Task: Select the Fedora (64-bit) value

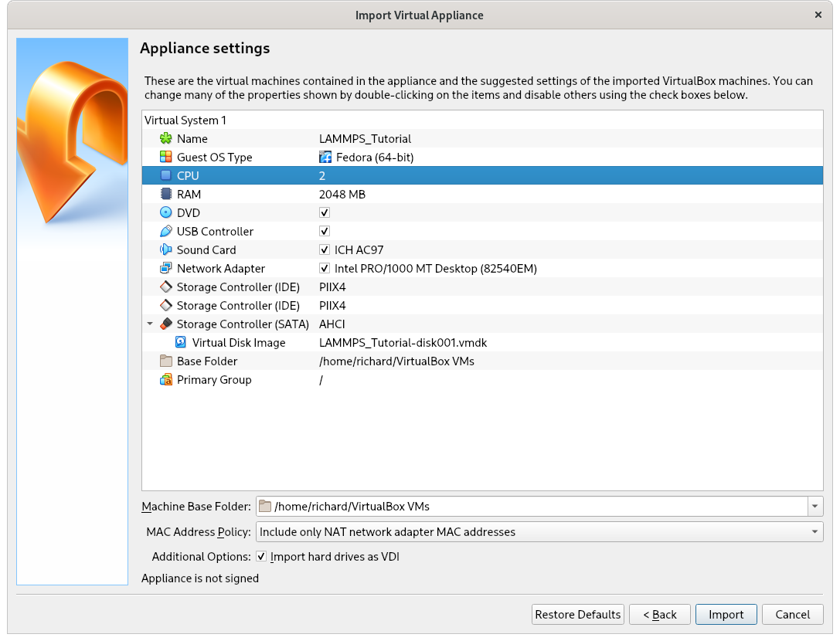Action: (x=375, y=157)
